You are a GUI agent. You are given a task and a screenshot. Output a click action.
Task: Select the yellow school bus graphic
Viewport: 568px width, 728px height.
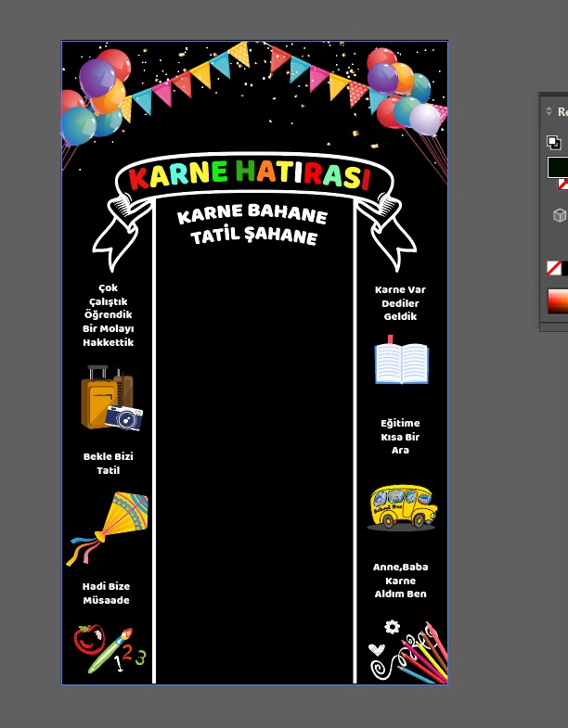pos(401,506)
